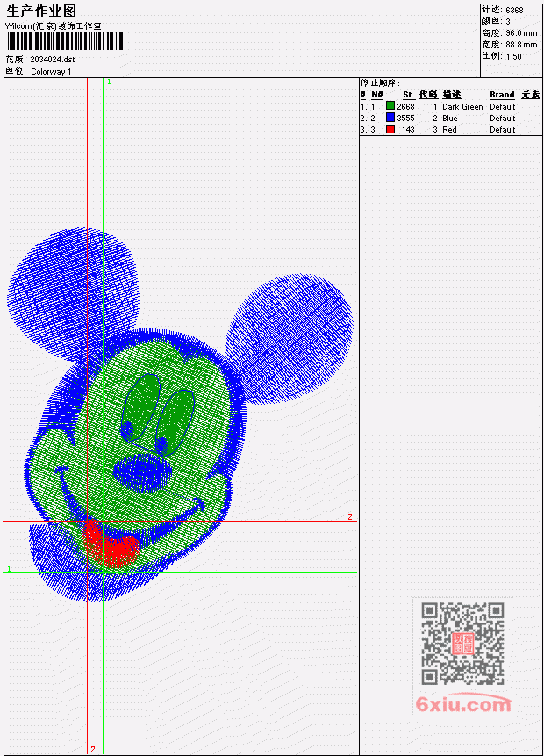544x756 pixels.
Task: Select the '生产作业图' worksheet title
Action: pos(41,11)
